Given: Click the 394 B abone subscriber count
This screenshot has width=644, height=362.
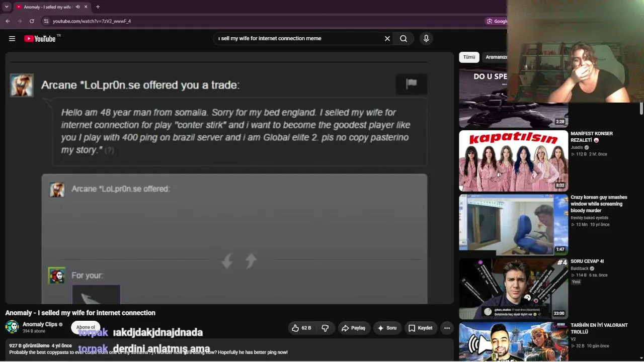Looking at the screenshot, I should [x=34, y=331].
